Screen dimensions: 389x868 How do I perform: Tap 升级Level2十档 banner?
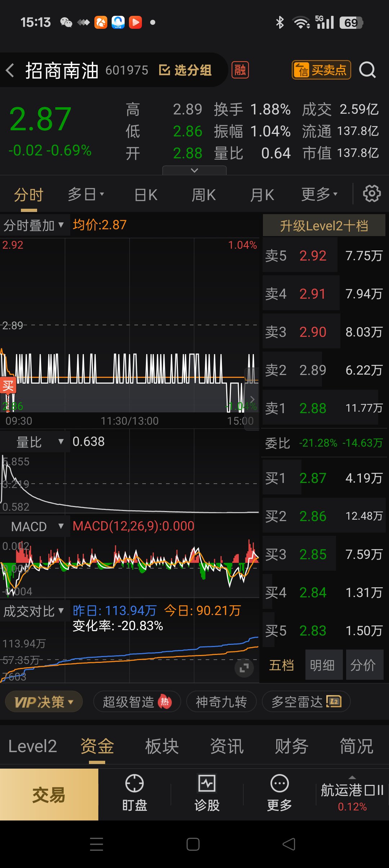[x=324, y=226]
